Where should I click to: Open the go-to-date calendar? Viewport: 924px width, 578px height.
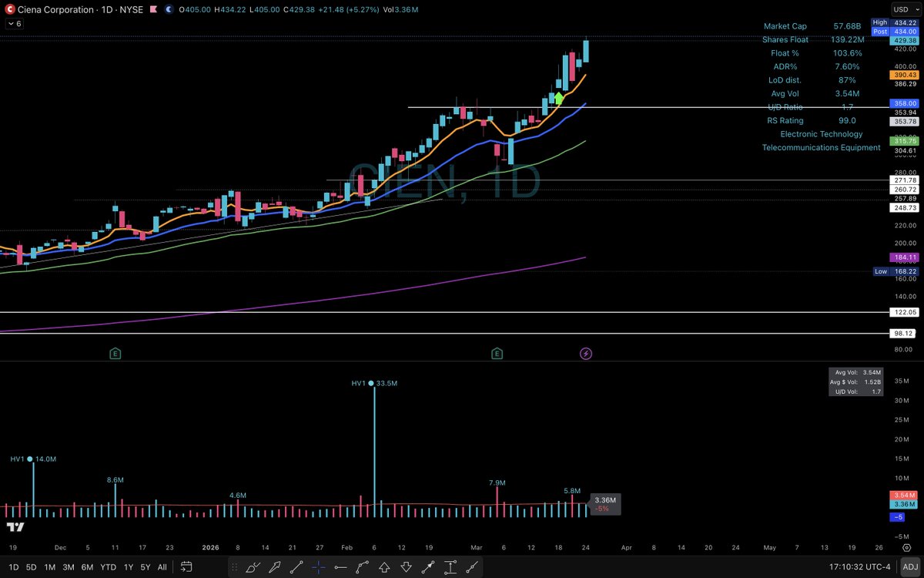pos(186,567)
